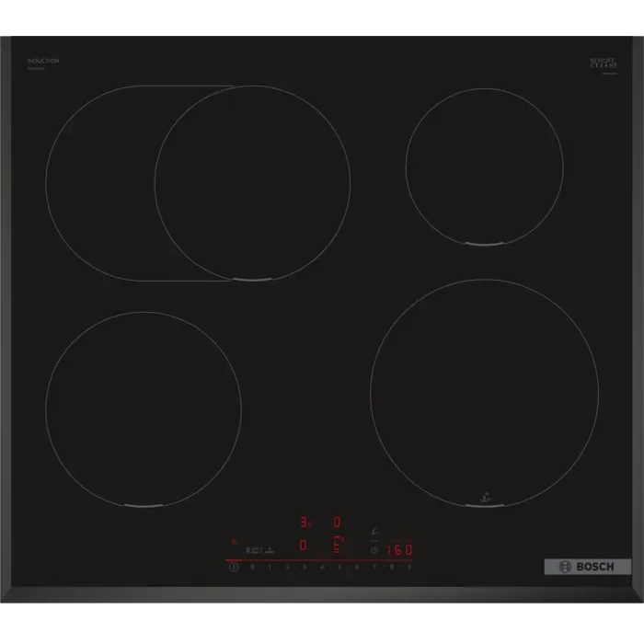Set power level 9 on the slider
The width and height of the screenshot is (644, 644).
(x=409, y=568)
